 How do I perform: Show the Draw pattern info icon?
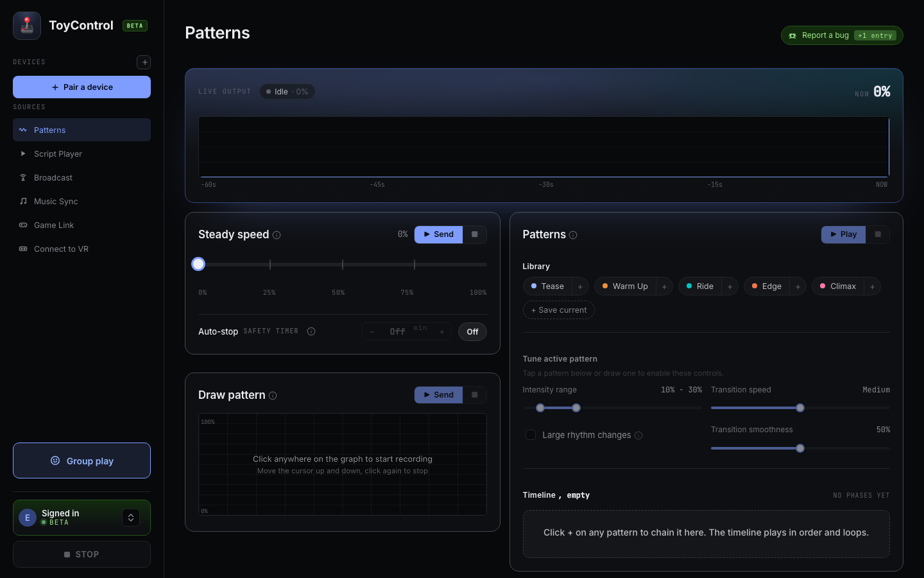coord(273,396)
